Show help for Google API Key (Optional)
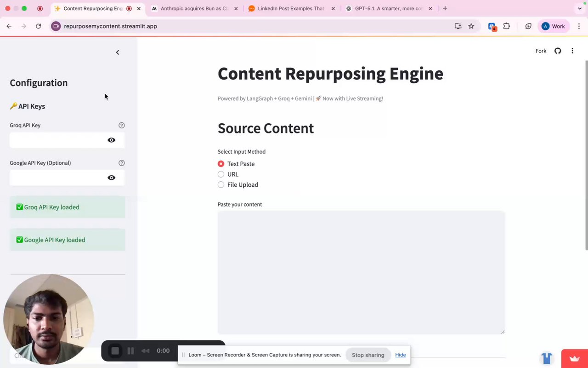Image resolution: width=588 pixels, height=368 pixels. coord(122,163)
